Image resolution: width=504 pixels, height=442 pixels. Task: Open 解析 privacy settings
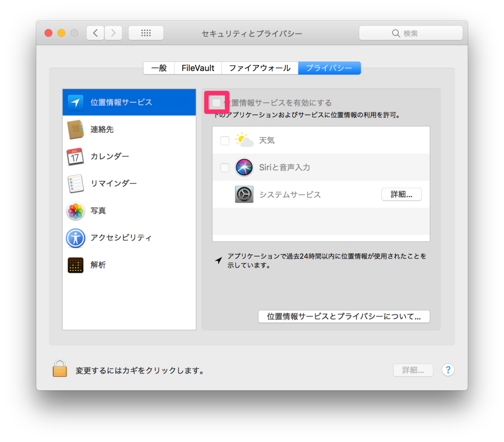(97, 265)
